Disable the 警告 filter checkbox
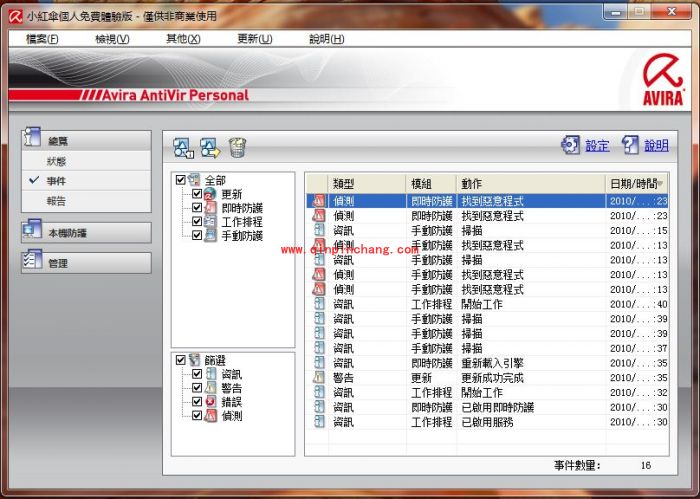 [197, 388]
